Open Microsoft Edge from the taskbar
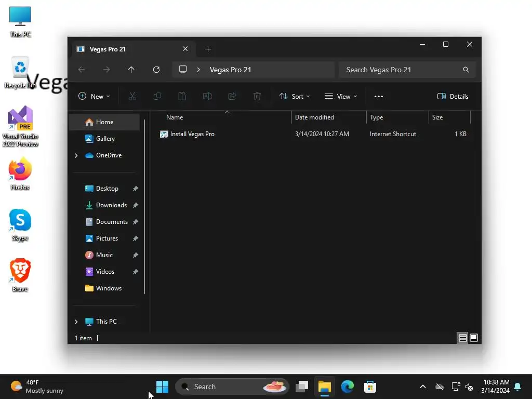 pyautogui.click(x=348, y=387)
